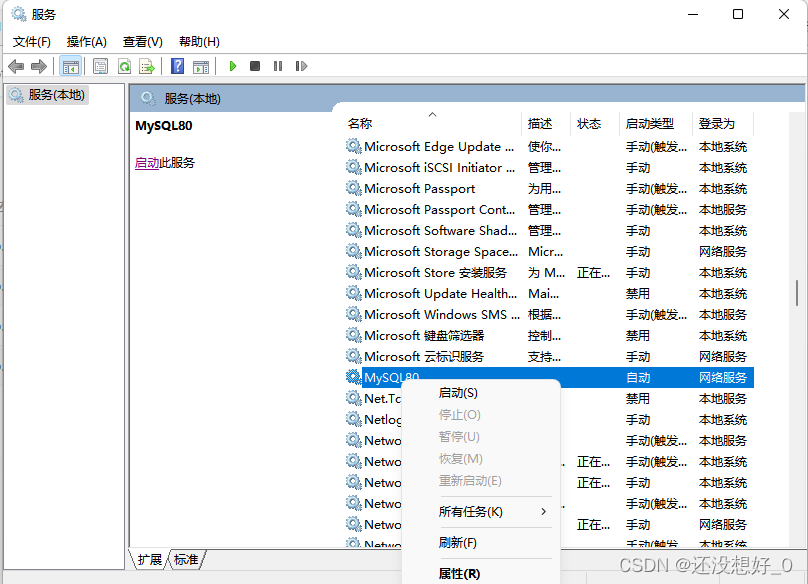Click the Back arrow toolbar icon
Image resolution: width=808 pixels, height=584 pixels.
tap(16, 66)
